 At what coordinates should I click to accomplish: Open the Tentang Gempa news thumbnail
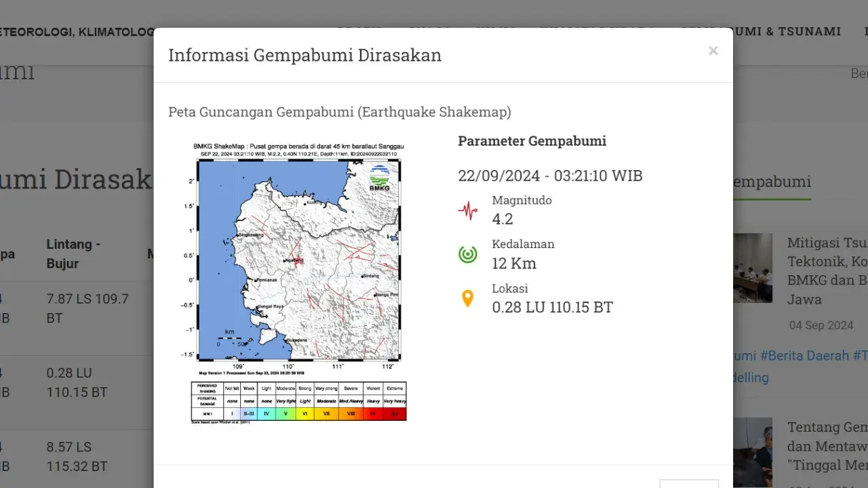(753, 452)
